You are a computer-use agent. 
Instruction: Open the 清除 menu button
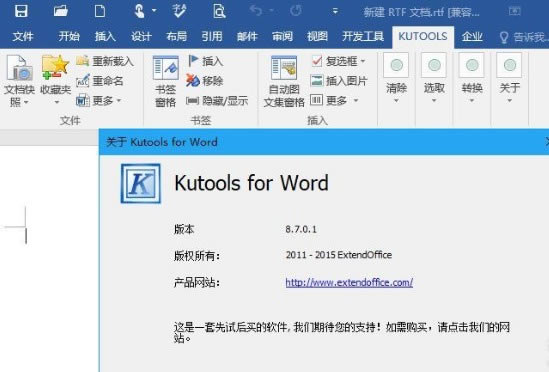pyautogui.click(x=396, y=78)
